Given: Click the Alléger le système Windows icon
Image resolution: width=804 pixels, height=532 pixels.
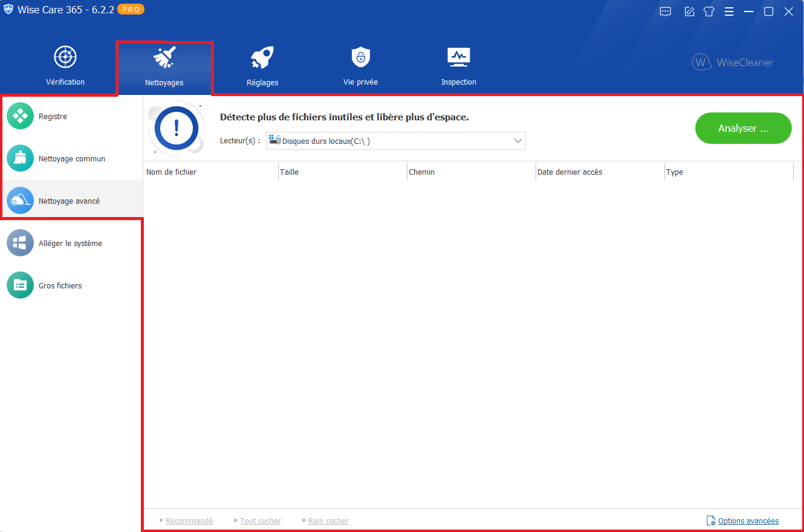Looking at the screenshot, I should point(21,243).
